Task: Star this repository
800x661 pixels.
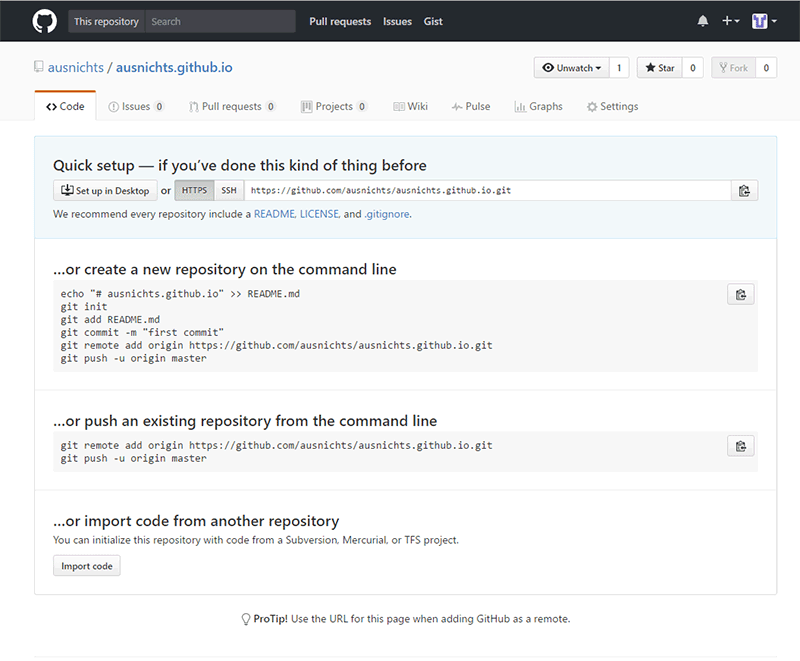Action: [x=659, y=68]
